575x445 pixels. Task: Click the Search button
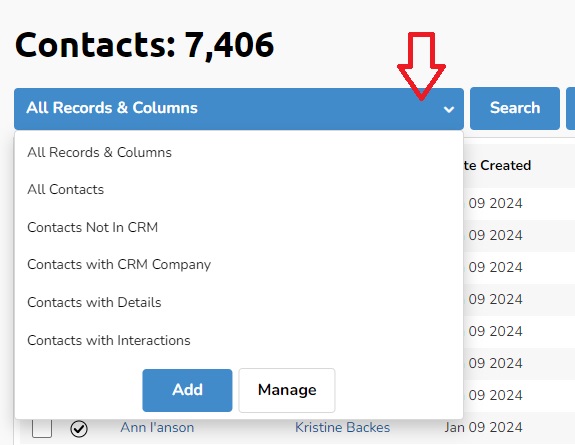(515, 108)
